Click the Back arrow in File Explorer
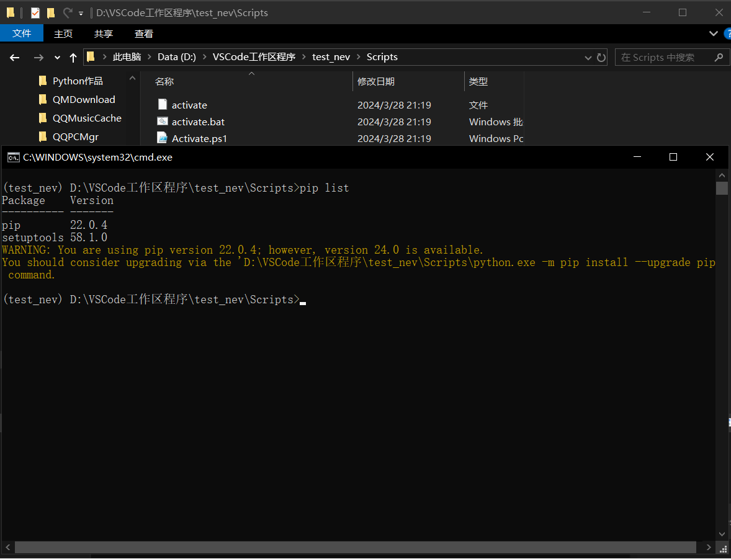The height and width of the screenshot is (560, 731). [x=14, y=58]
